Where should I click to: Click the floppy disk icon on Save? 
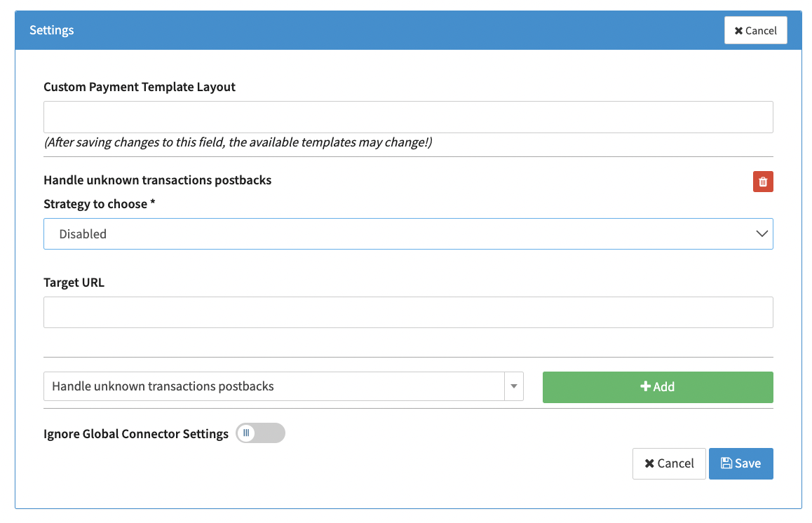pyautogui.click(x=726, y=463)
